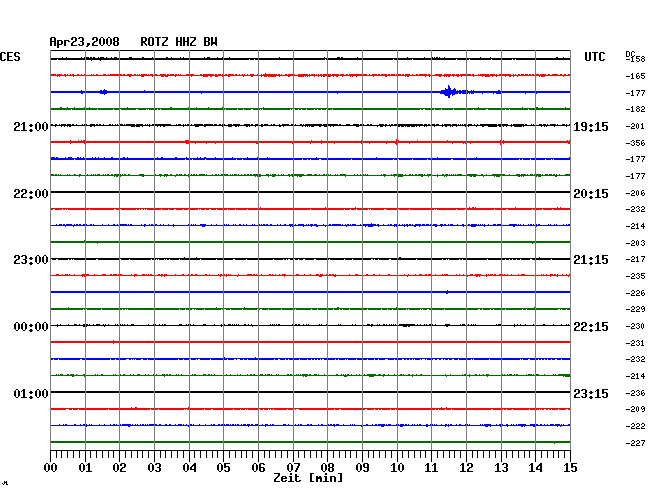The width and height of the screenshot is (650, 494).
Task: Click minute tick label 13
Action: tap(501, 468)
